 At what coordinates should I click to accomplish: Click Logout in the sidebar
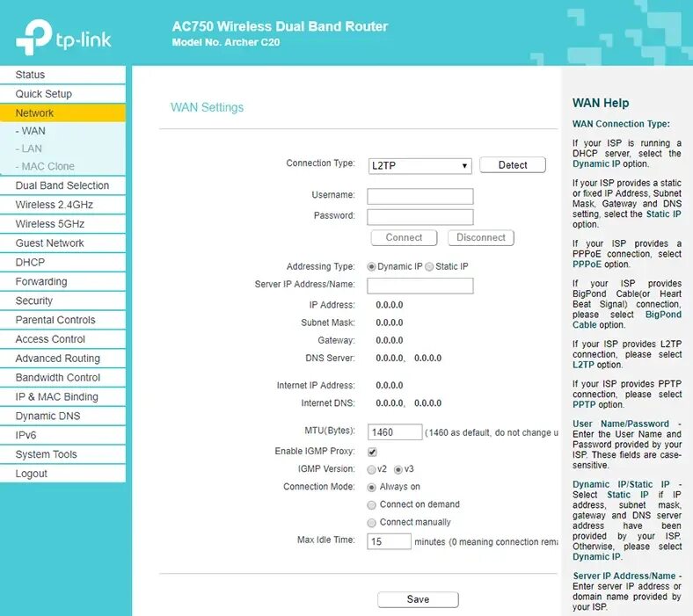click(62, 474)
